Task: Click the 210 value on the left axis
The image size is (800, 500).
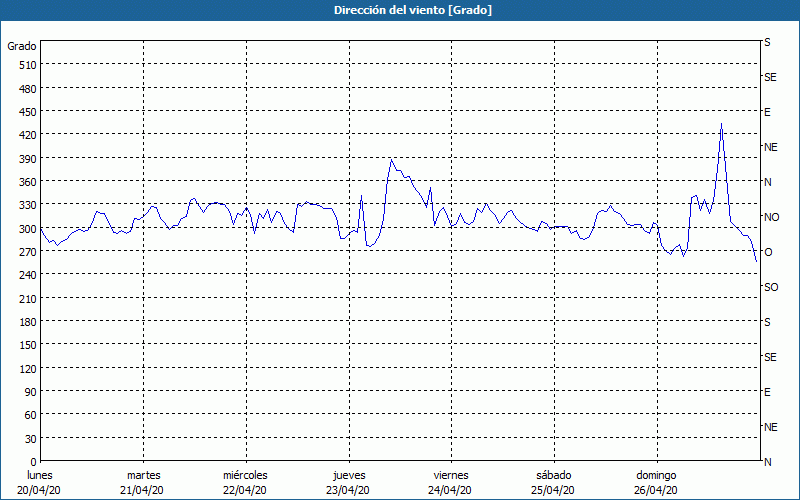Action: (x=28, y=298)
